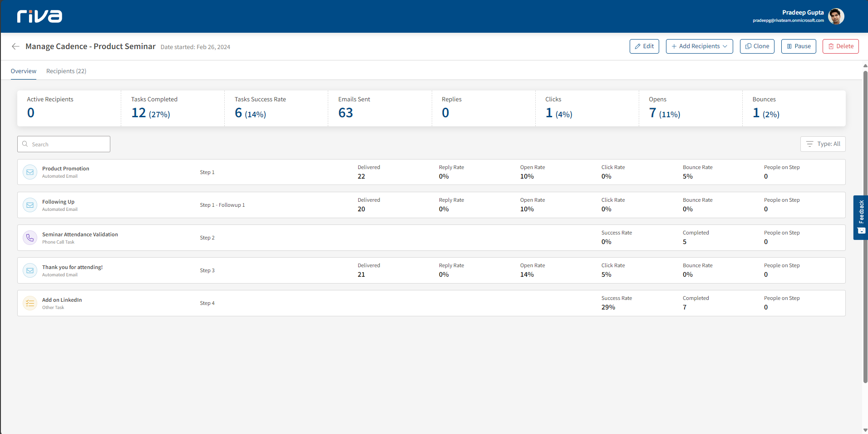Open the Feedback side panel
868x434 pixels.
861,217
